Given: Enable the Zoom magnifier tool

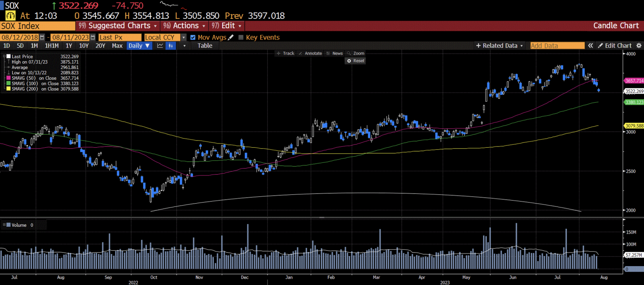Looking at the screenshot, I should (x=358, y=53).
